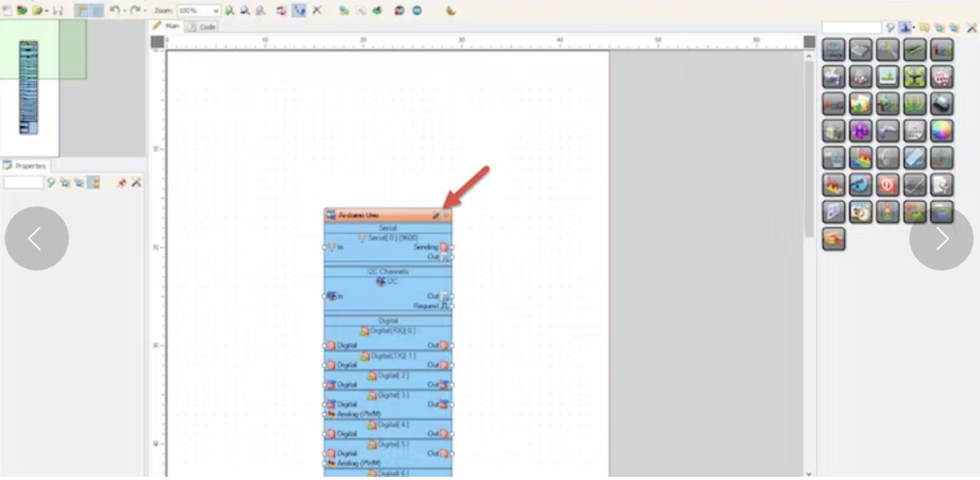The width and height of the screenshot is (980, 480).
Task: Go to next slide with right arrow
Action: tap(941, 238)
